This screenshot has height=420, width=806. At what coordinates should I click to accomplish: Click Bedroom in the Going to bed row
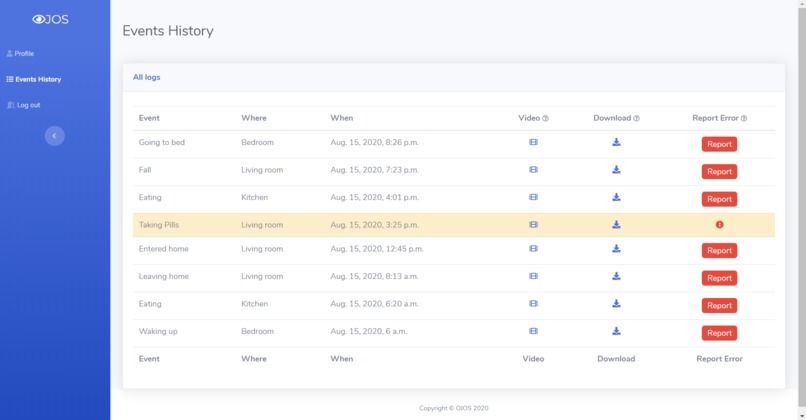pyautogui.click(x=258, y=142)
